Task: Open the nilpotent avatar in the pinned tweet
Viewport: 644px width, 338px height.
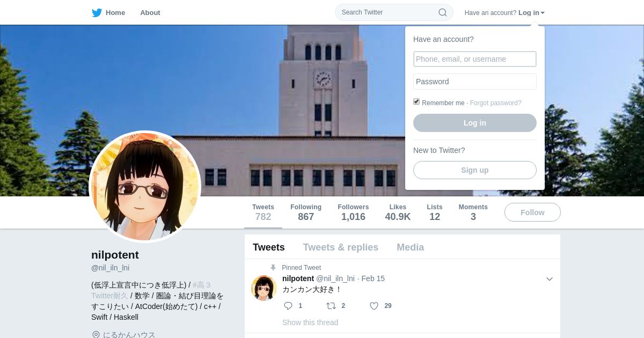Action: [264, 288]
